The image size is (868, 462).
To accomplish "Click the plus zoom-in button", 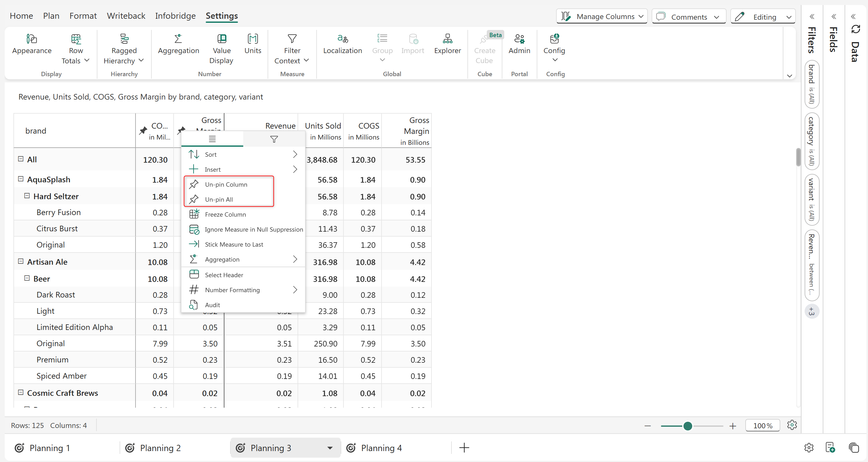I will (x=732, y=426).
